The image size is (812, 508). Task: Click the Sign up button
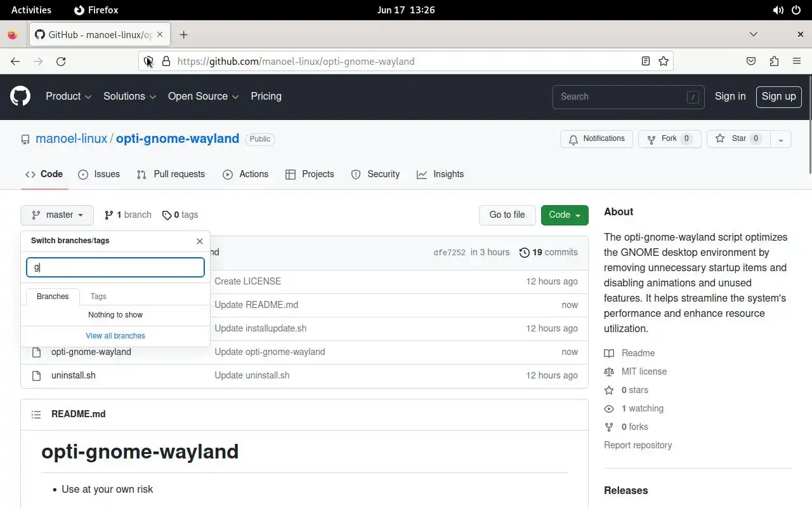(778, 97)
